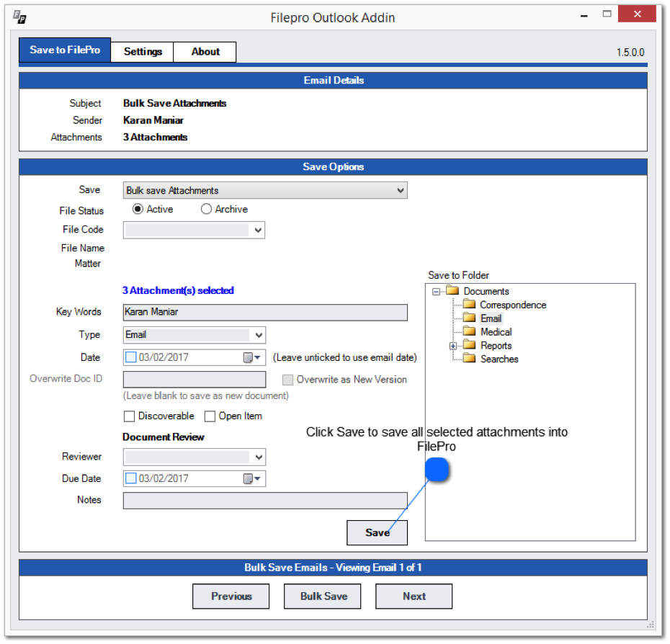
Task: Tick the Discoverable checkbox
Action: click(x=130, y=416)
